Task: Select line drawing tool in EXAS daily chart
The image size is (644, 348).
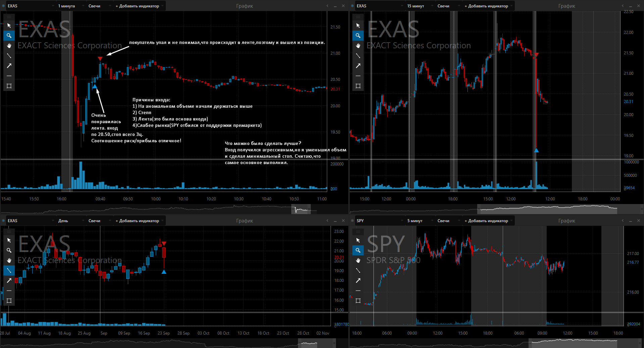Action: point(9,270)
